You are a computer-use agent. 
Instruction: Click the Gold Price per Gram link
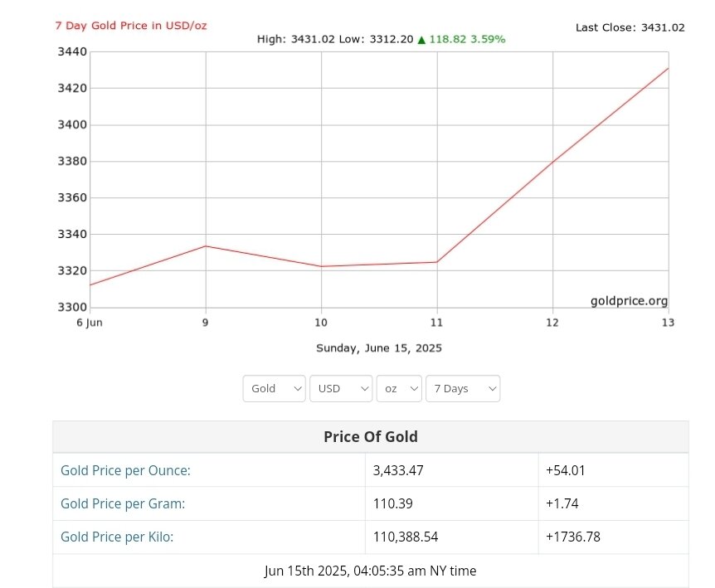click(123, 503)
